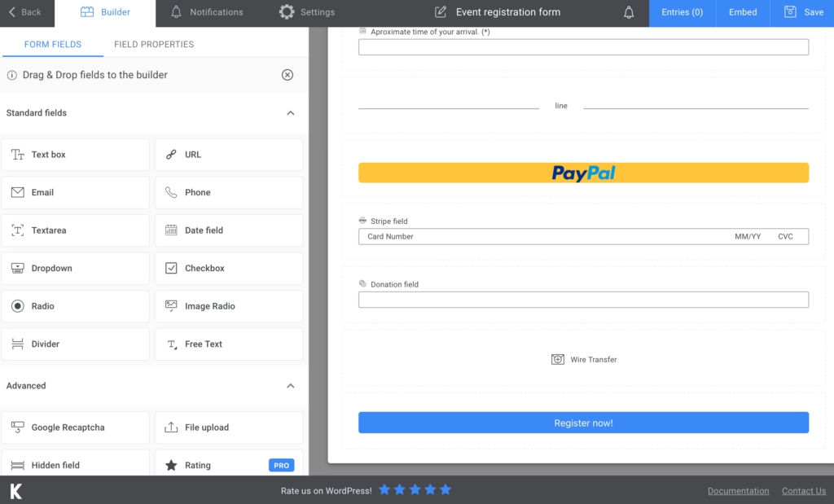Select the Google Recaptcha field icon
The width and height of the screenshot is (834, 504).
click(x=18, y=427)
